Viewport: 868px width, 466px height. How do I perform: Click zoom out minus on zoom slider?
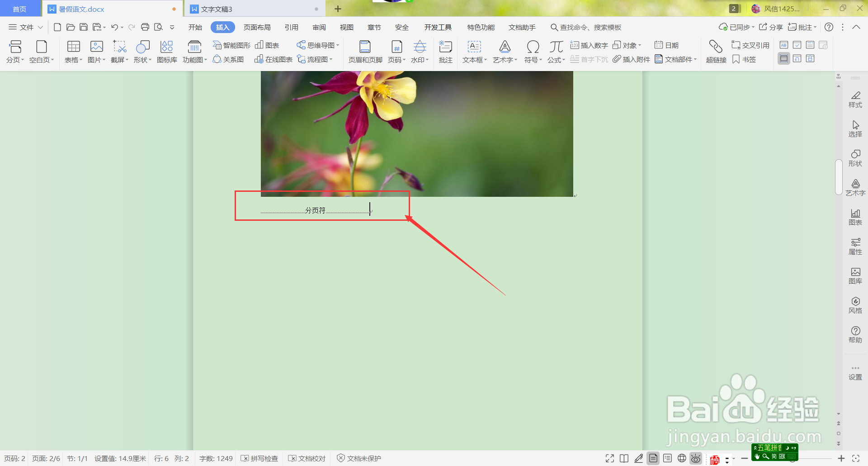[x=745, y=458]
